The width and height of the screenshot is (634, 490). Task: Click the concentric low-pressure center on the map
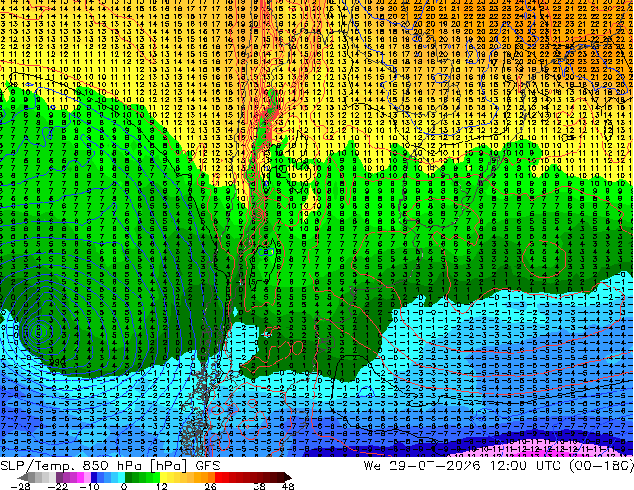(38, 332)
